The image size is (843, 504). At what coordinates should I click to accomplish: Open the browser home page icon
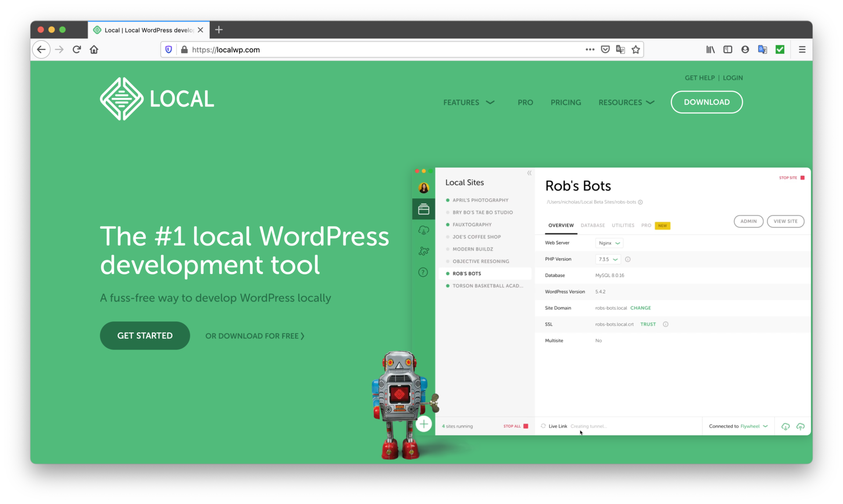tap(94, 50)
